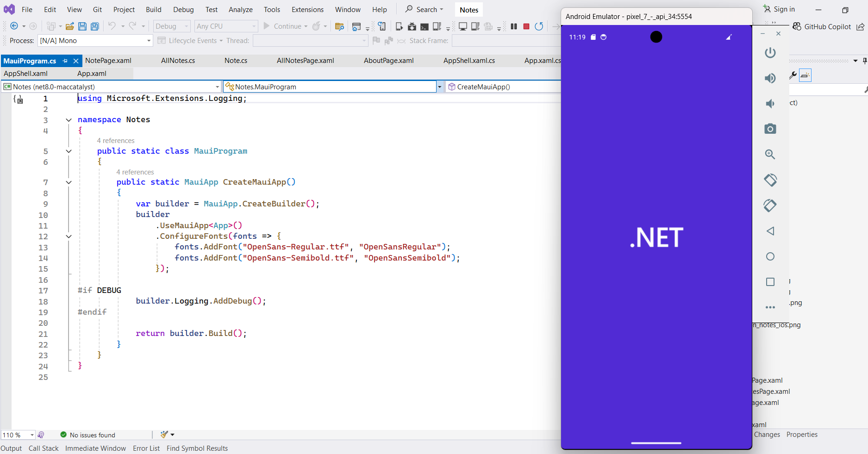The image size is (868, 454).
Task: Click the Properties panel tab
Action: (802, 435)
